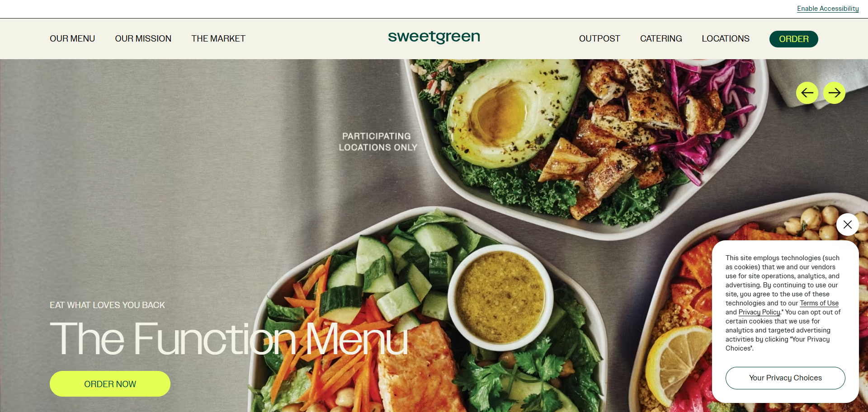
Task: Open the OUR MENU navigation item
Action: (x=72, y=39)
